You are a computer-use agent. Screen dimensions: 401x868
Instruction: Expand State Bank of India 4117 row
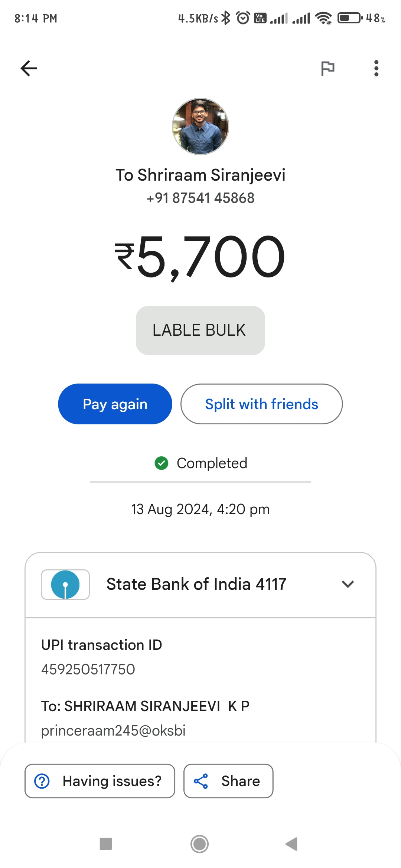(x=200, y=585)
